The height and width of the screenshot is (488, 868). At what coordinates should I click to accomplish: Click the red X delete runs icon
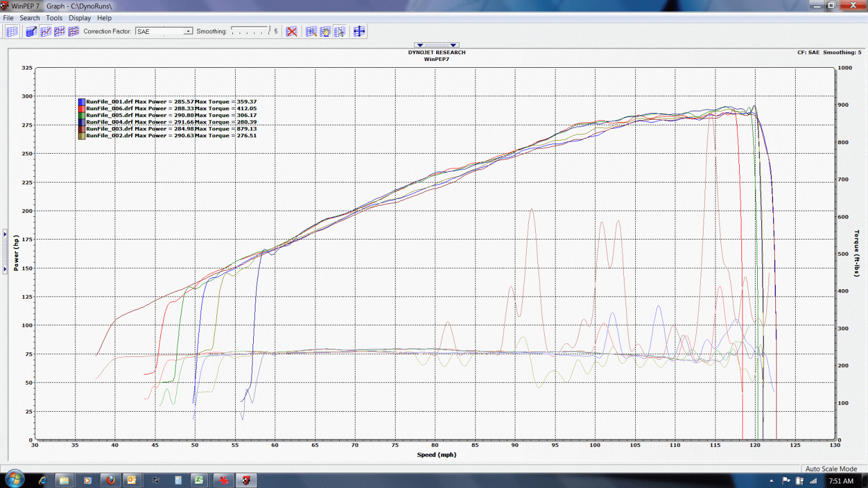point(291,31)
